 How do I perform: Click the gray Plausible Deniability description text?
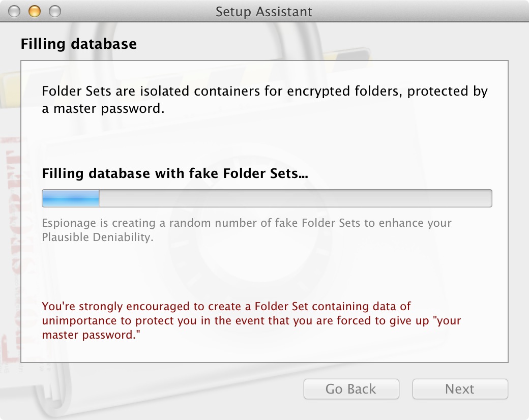pos(247,230)
